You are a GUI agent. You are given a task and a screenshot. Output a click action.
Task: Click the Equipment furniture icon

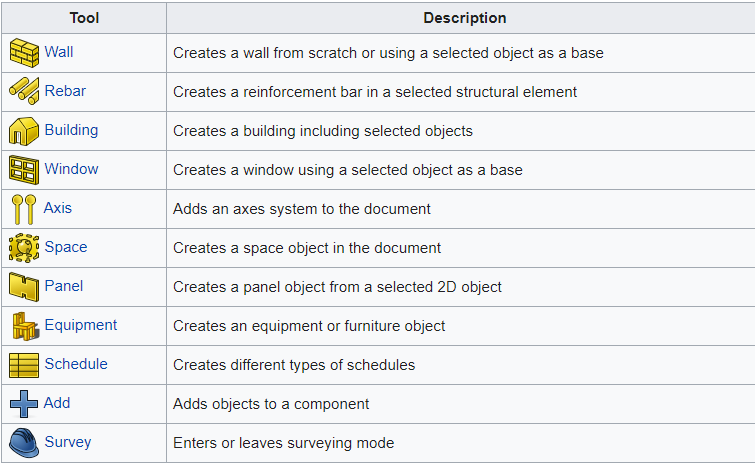[23, 325]
